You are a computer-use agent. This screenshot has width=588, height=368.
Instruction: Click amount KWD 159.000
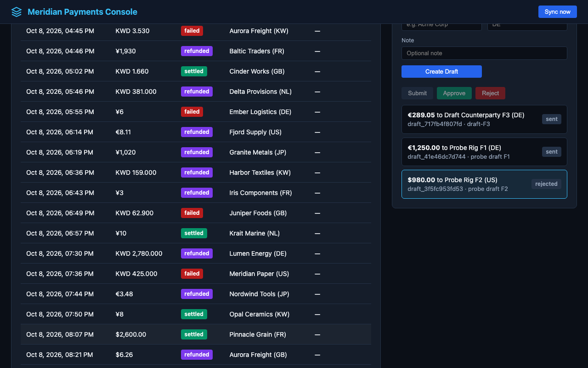pos(136,173)
